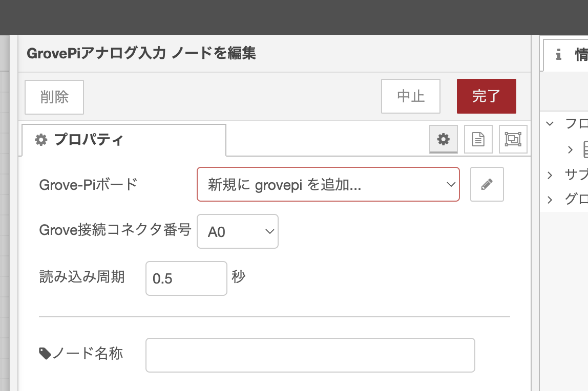Click the 削除 delete button
Viewport: 588px width, 391px height.
click(54, 97)
